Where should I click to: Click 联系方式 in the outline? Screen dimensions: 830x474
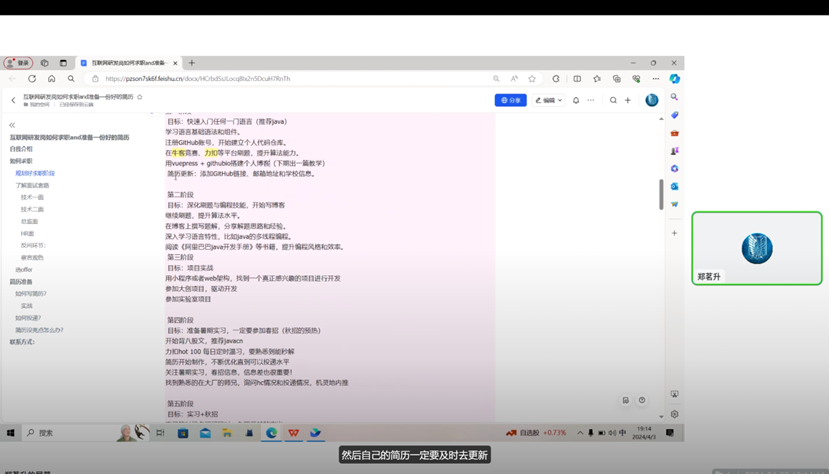point(22,342)
